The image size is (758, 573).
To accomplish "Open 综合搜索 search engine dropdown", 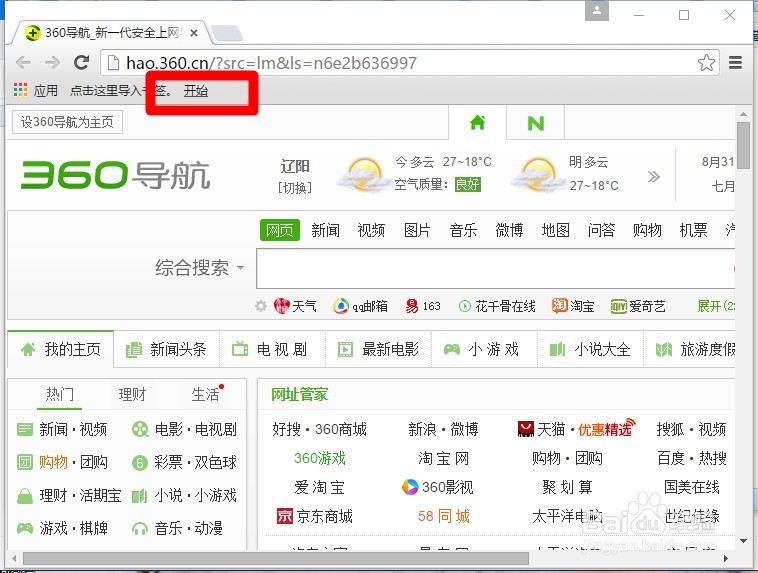I will point(200,267).
